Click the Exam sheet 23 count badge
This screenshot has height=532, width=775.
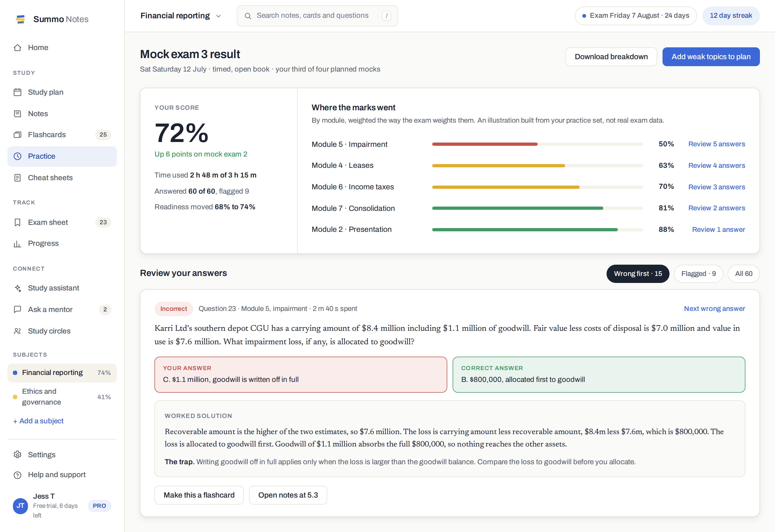click(103, 222)
